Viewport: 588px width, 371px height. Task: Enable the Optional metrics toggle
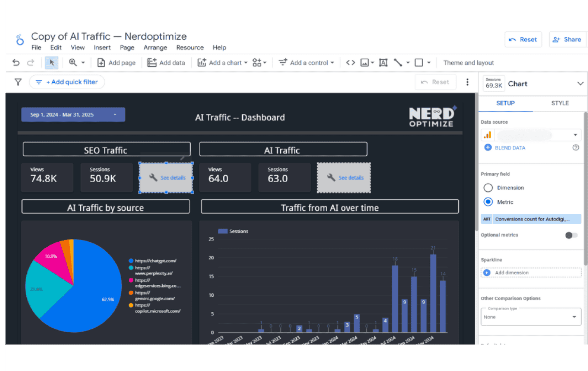(x=571, y=235)
